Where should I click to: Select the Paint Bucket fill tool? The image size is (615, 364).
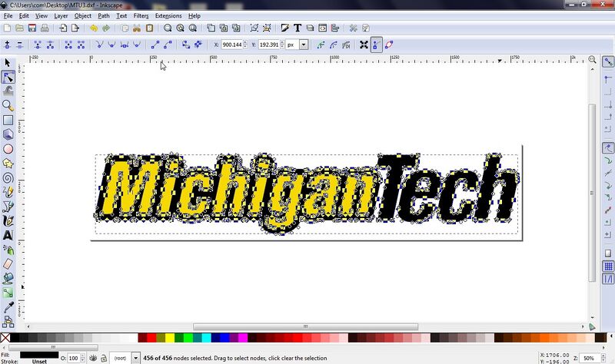click(x=8, y=278)
